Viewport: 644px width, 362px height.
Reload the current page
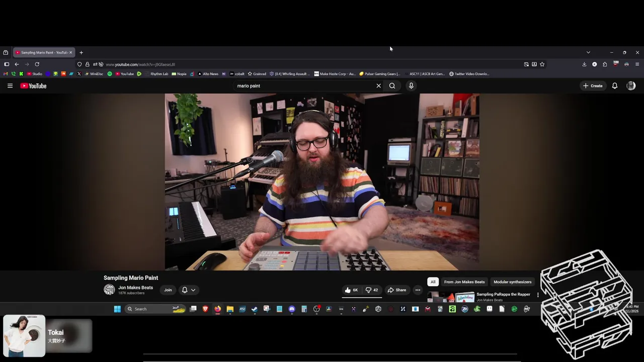pyautogui.click(x=37, y=64)
